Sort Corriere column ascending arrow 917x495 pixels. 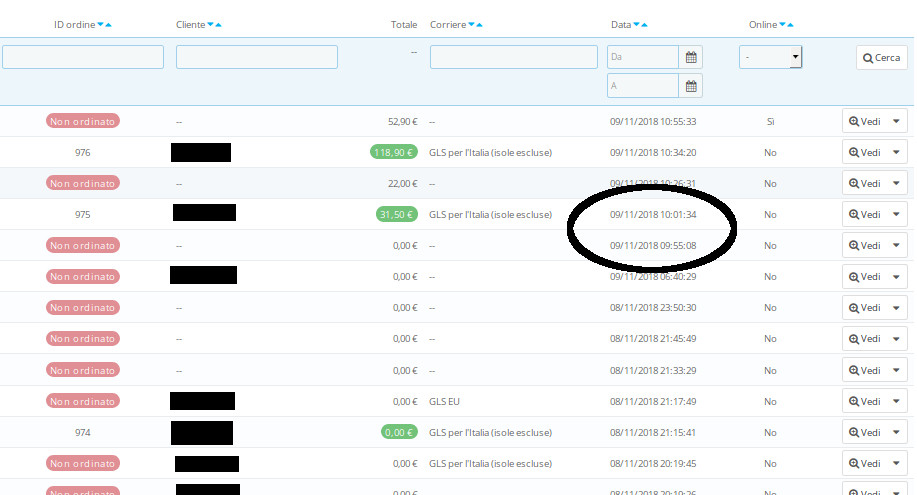point(479,25)
